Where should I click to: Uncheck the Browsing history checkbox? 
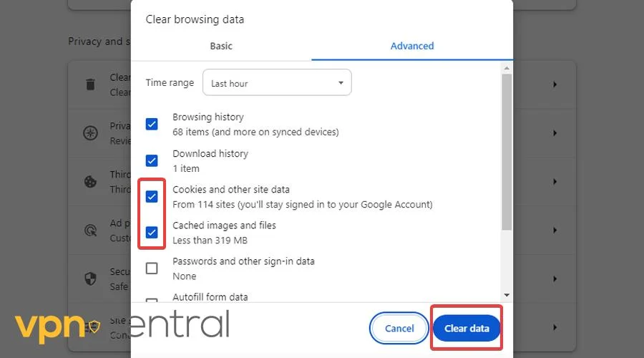152,124
